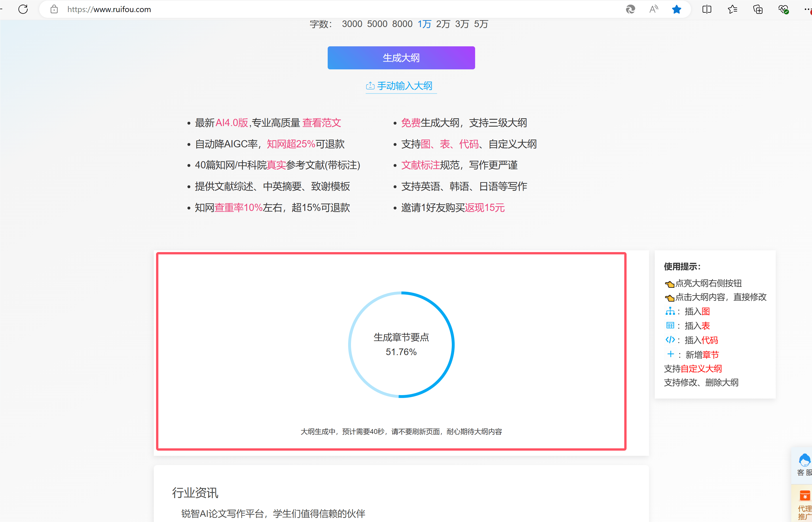
Task: Click the site lock icon in address bar
Action: tap(54, 9)
